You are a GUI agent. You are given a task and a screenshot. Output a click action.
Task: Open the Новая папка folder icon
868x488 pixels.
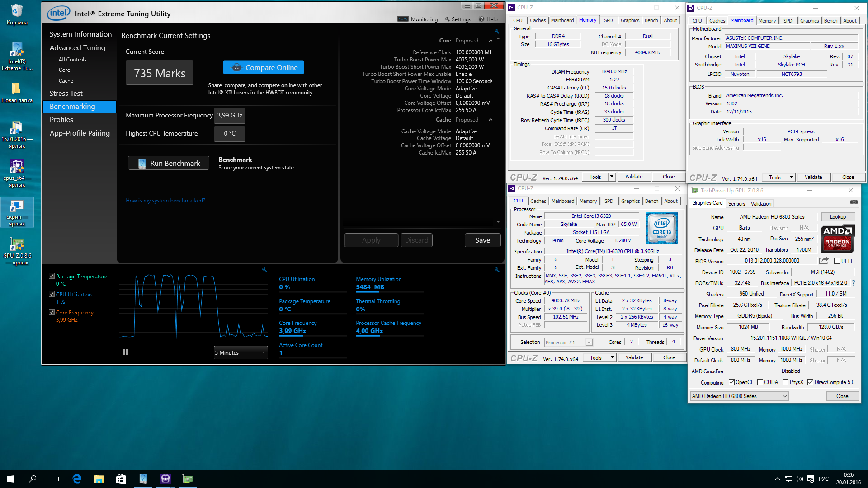click(x=17, y=92)
